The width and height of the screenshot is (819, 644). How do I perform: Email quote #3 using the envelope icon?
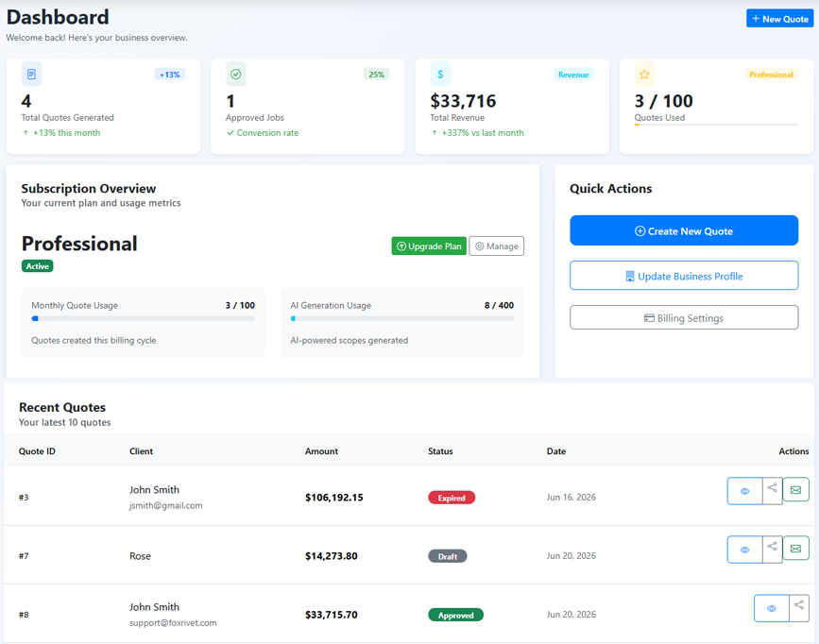(795, 490)
